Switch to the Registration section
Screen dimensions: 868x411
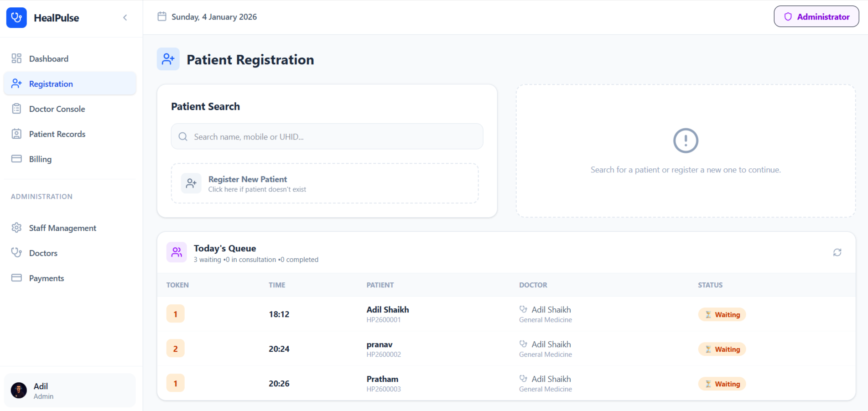click(51, 83)
